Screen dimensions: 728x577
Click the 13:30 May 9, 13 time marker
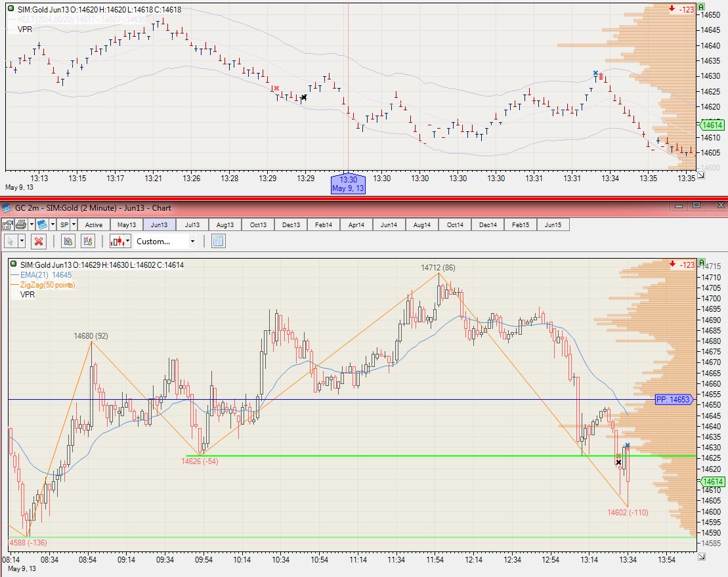(x=348, y=184)
